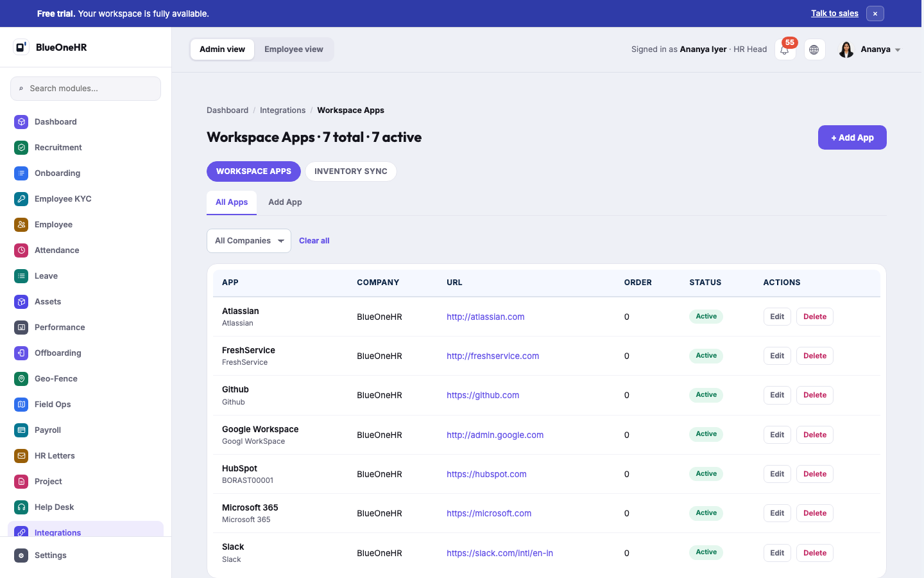Open the Attendance clock icon
Image resolution: width=924 pixels, height=578 pixels.
coord(21,250)
